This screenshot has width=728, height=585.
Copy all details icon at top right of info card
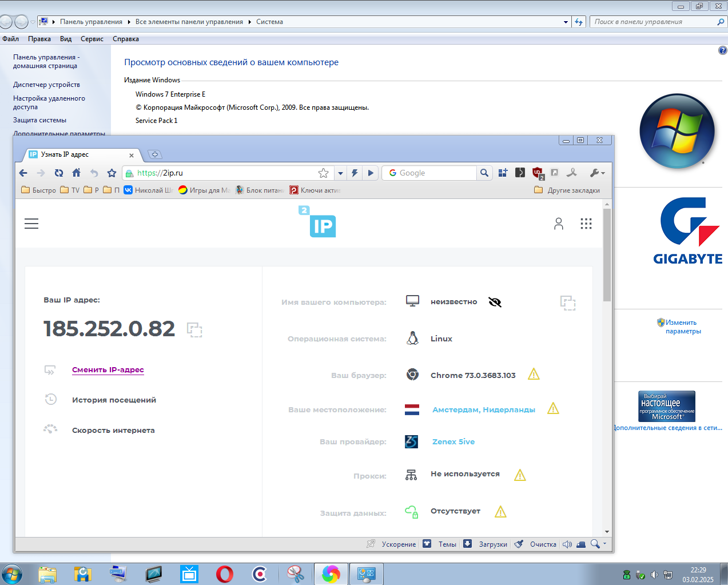568,303
